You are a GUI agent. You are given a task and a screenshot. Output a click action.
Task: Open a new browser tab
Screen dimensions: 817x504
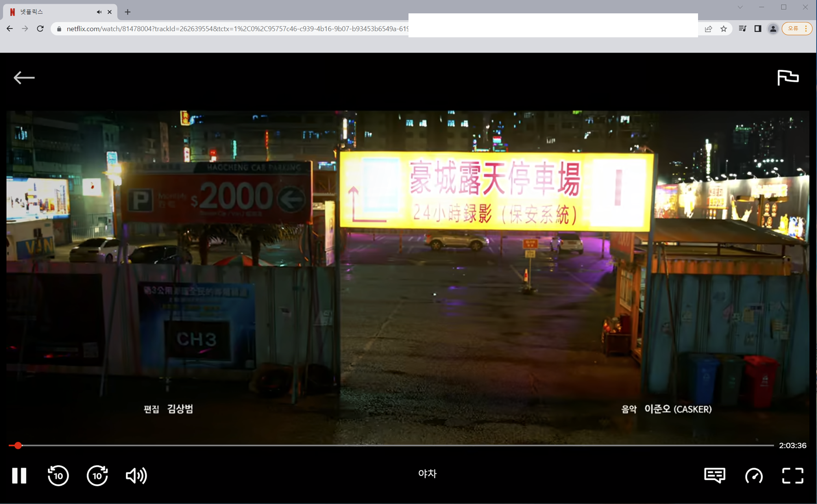pyautogui.click(x=128, y=12)
